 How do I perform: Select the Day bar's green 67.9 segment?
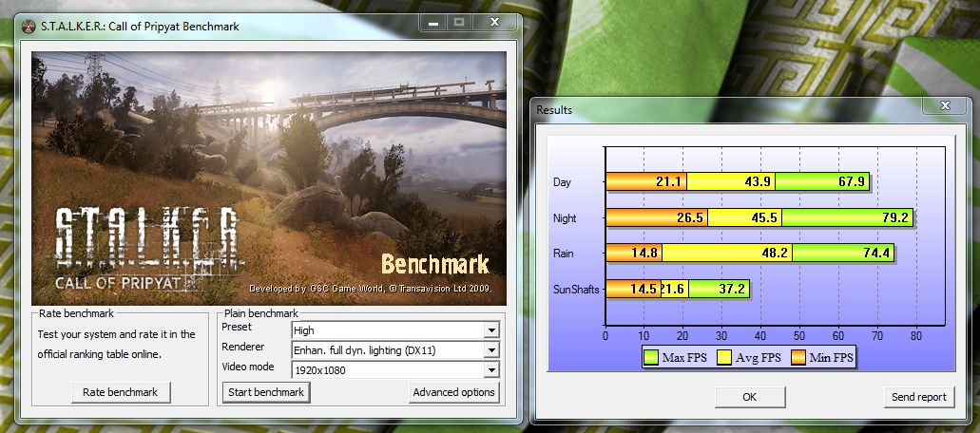pos(823,181)
